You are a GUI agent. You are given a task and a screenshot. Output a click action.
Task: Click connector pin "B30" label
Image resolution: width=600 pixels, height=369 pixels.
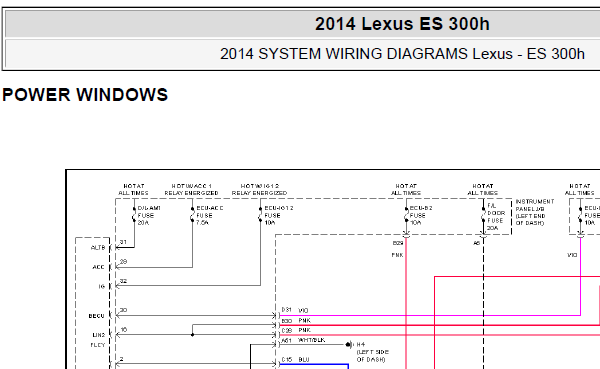point(287,321)
